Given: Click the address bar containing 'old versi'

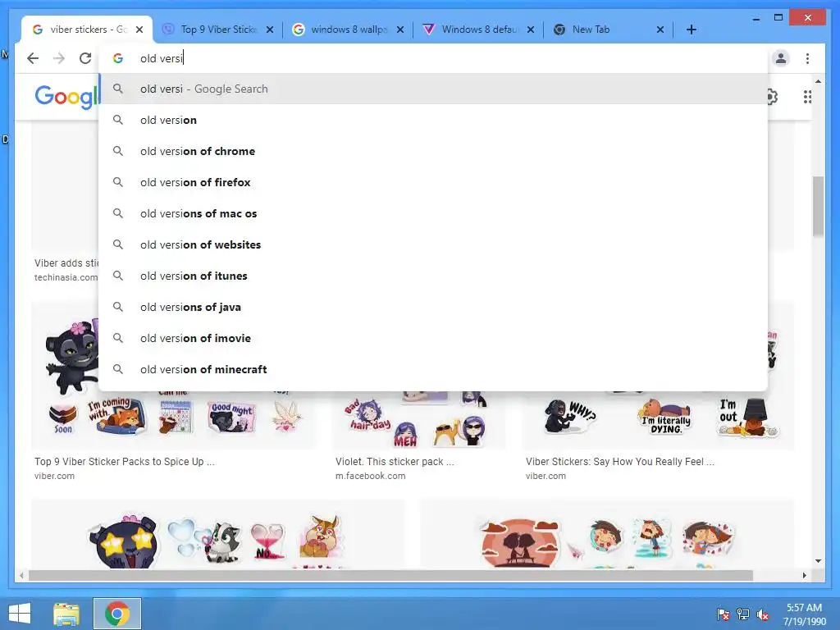Looking at the screenshot, I should (x=433, y=58).
